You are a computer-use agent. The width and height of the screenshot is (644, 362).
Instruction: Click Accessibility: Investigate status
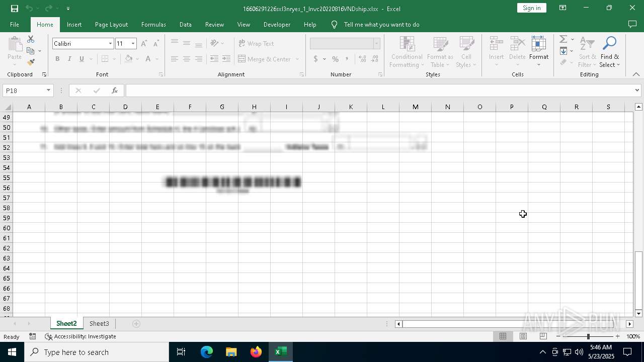pos(80,336)
